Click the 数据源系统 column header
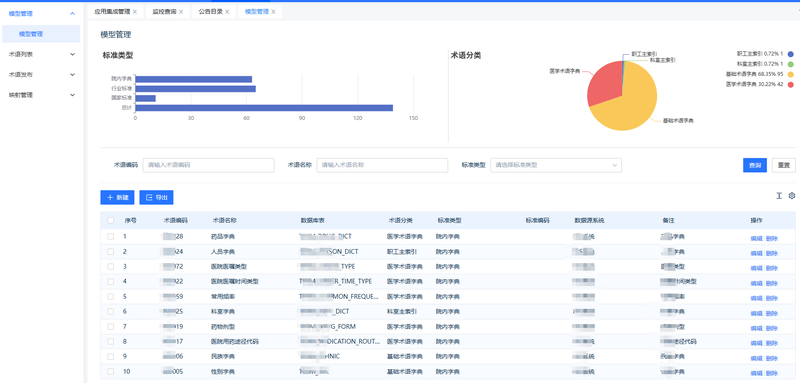 pyautogui.click(x=589, y=220)
